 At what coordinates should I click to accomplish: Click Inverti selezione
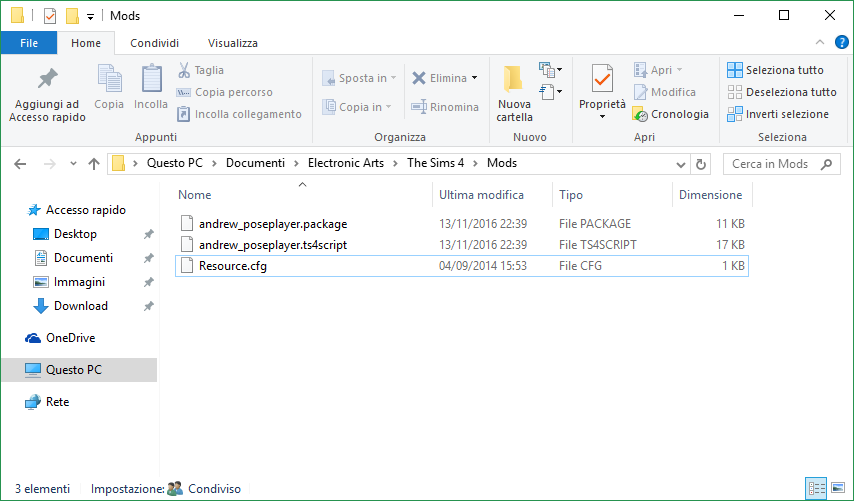tap(778, 114)
